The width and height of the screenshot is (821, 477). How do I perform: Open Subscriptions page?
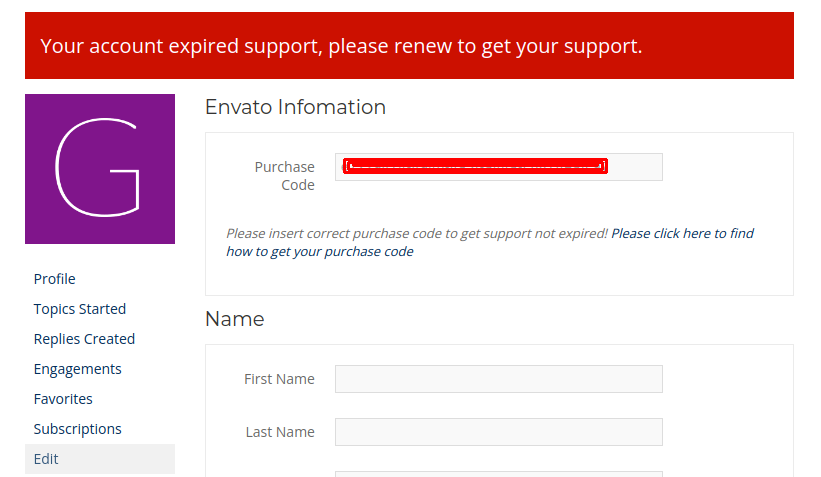(77, 429)
